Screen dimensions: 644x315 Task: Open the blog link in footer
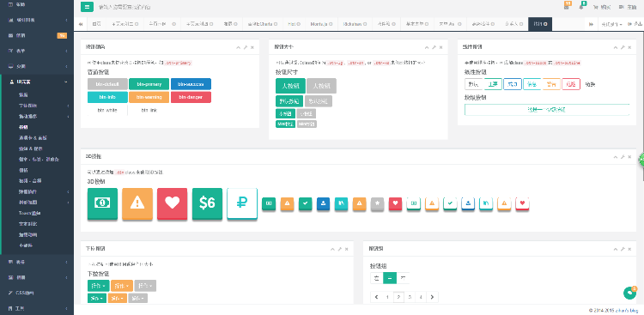(x=627, y=310)
